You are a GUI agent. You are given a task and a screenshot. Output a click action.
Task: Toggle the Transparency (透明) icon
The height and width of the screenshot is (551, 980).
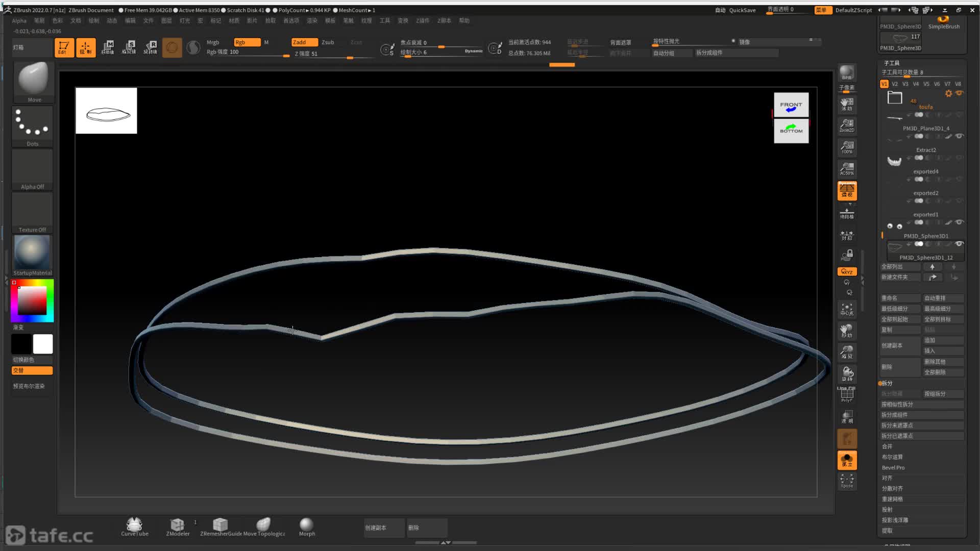[x=847, y=417]
